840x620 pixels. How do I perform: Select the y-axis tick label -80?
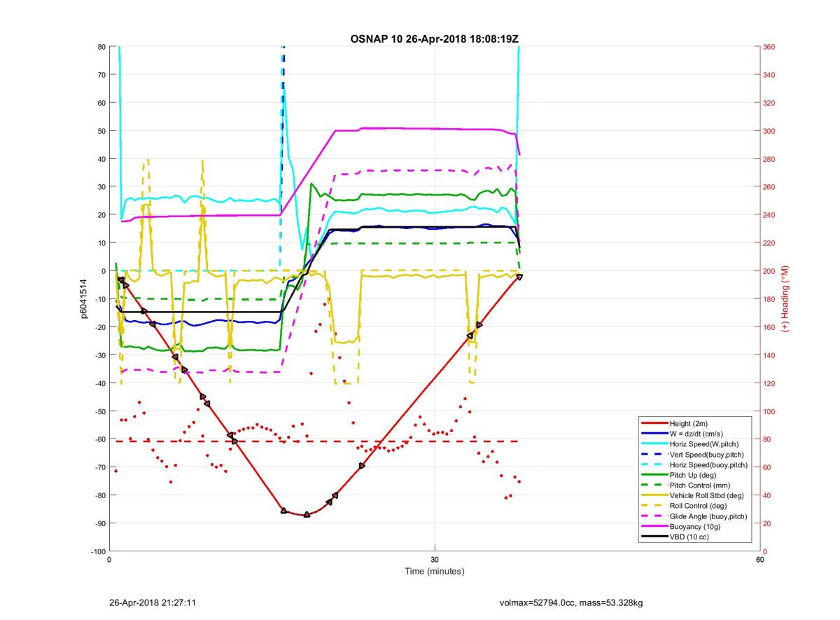tap(99, 495)
